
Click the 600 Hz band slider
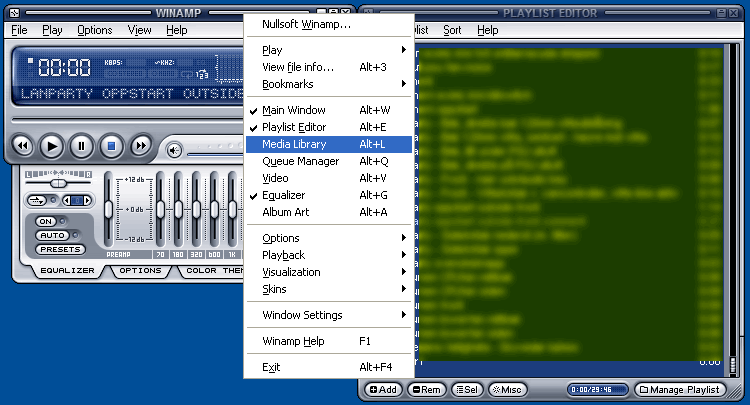[x=214, y=209]
